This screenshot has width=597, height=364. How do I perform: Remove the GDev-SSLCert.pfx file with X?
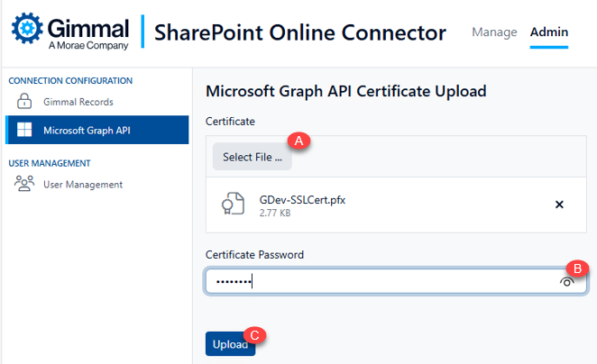[x=559, y=205]
